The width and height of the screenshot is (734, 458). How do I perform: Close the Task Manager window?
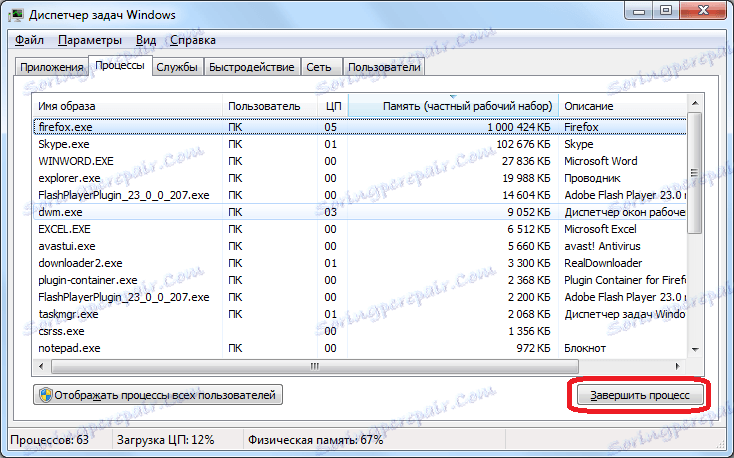tap(703, 10)
